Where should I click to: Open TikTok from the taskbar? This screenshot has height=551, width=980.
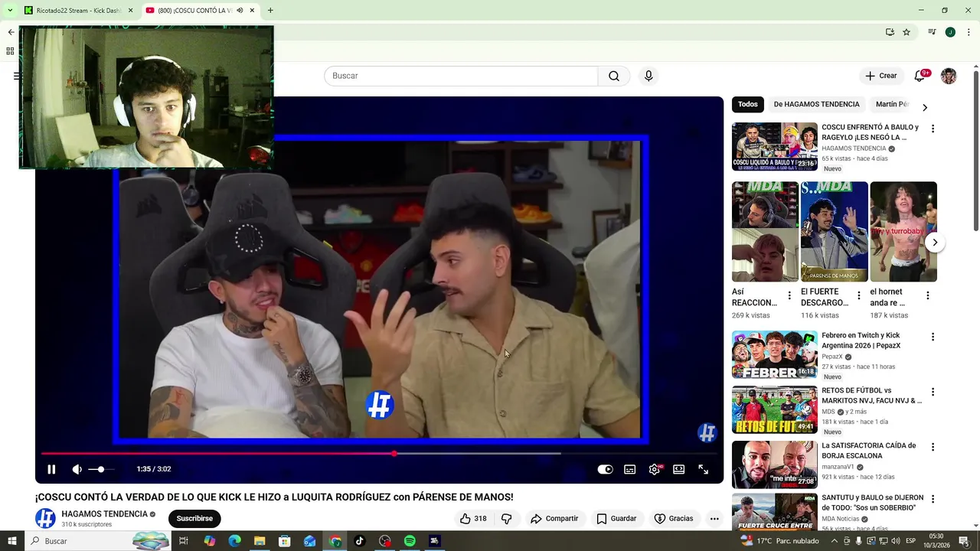click(x=359, y=541)
